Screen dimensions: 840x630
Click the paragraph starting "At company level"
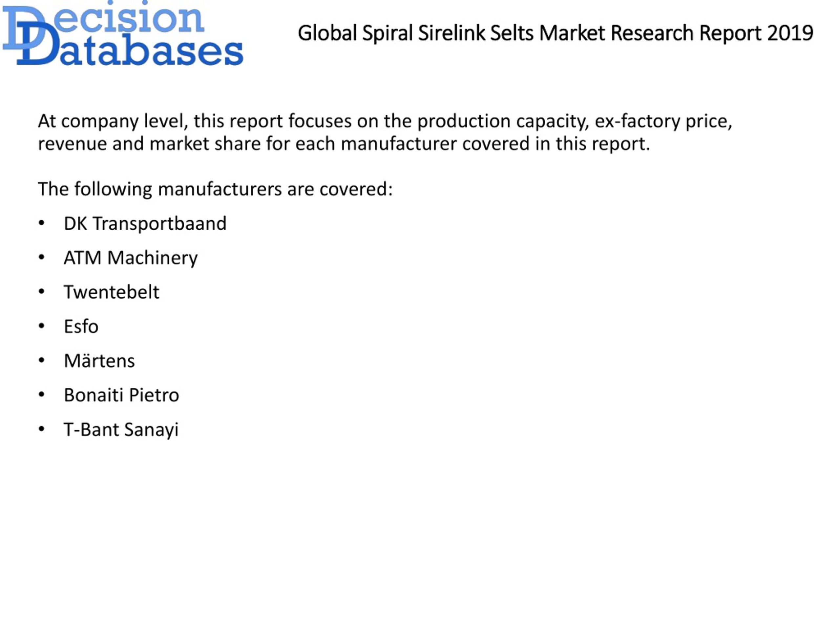click(x=385, y=133)
